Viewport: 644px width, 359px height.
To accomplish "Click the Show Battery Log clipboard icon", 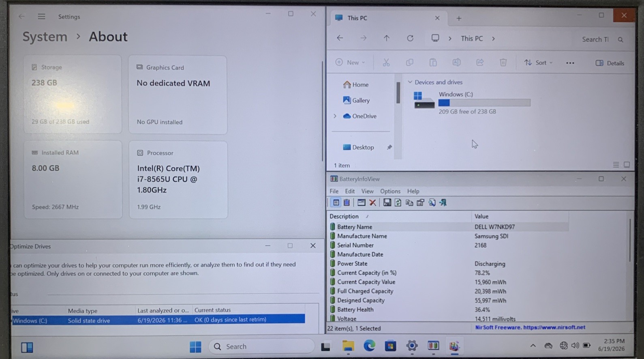I will (x=347, y=202).
